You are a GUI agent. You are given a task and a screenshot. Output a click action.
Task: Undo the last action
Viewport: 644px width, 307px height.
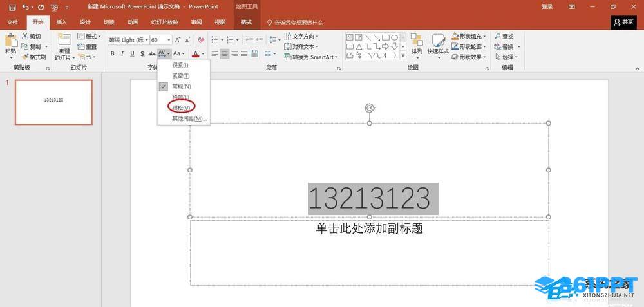[26, 7]
